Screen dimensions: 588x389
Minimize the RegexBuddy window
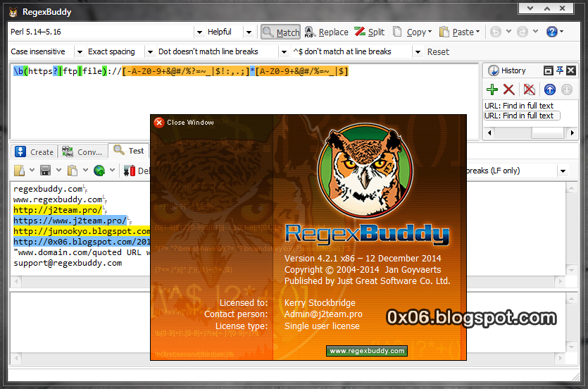pyautogui.click(x=530, y=8)
